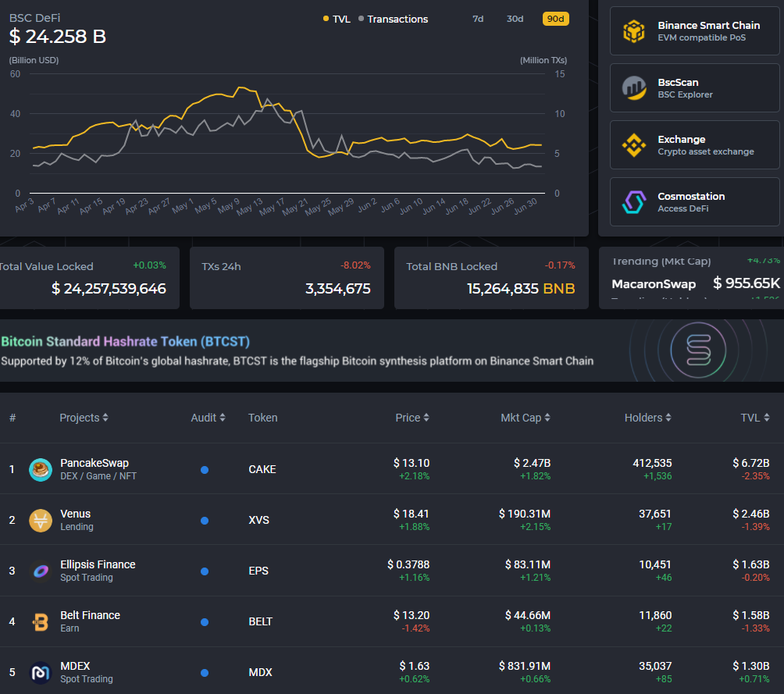The height and width of the screenshot is (694, 784).
Task: Click the Ellipsis Finance logo icon
Action: pyautogui.click(x=41, y=571)
